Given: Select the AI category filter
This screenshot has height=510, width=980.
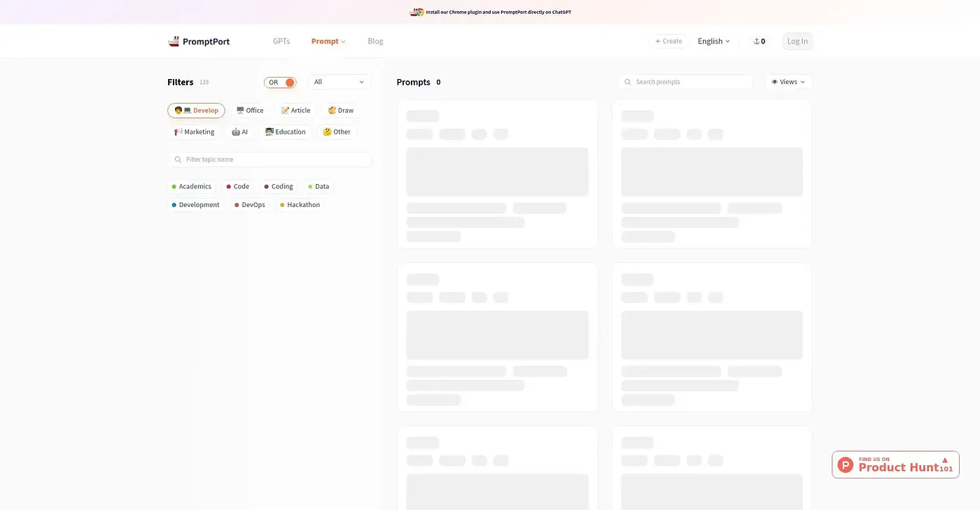Looking at the screenshot, I should tap(239, 132).
